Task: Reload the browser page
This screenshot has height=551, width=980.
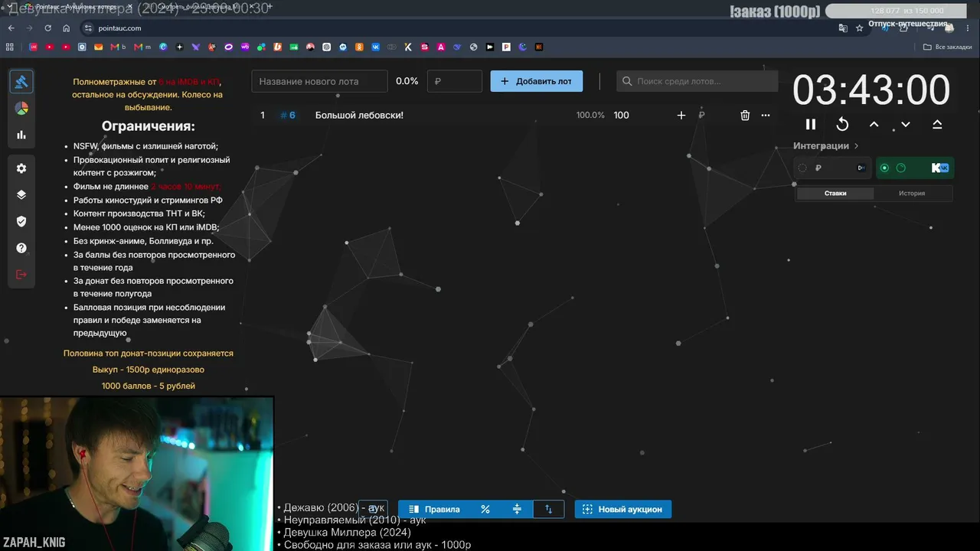Action: click(47, 28)
